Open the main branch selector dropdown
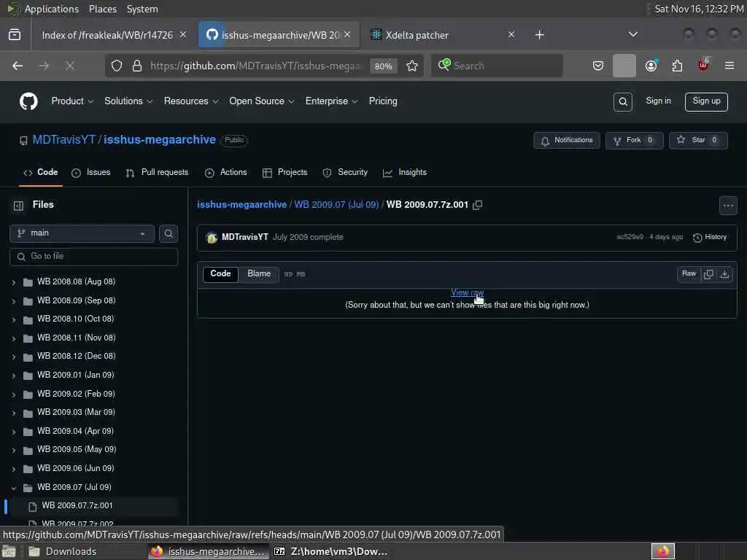The image size is (747, 560). (82, 233)
